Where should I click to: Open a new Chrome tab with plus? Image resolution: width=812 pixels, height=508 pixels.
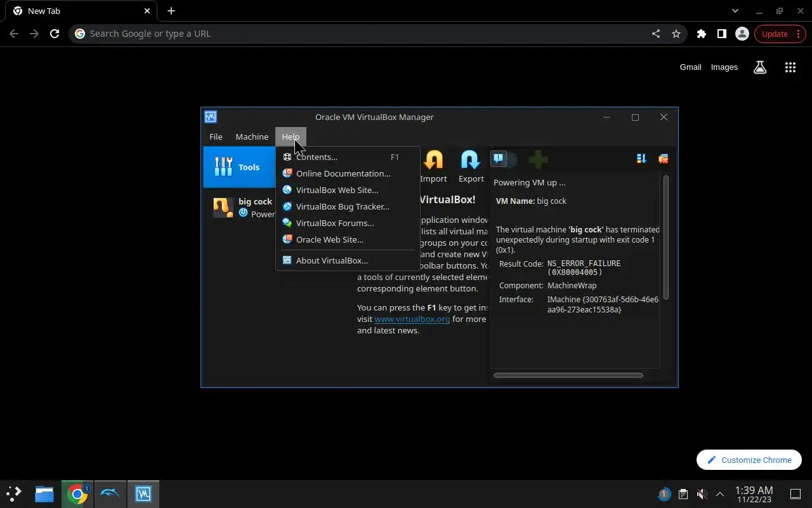(171, 11)
